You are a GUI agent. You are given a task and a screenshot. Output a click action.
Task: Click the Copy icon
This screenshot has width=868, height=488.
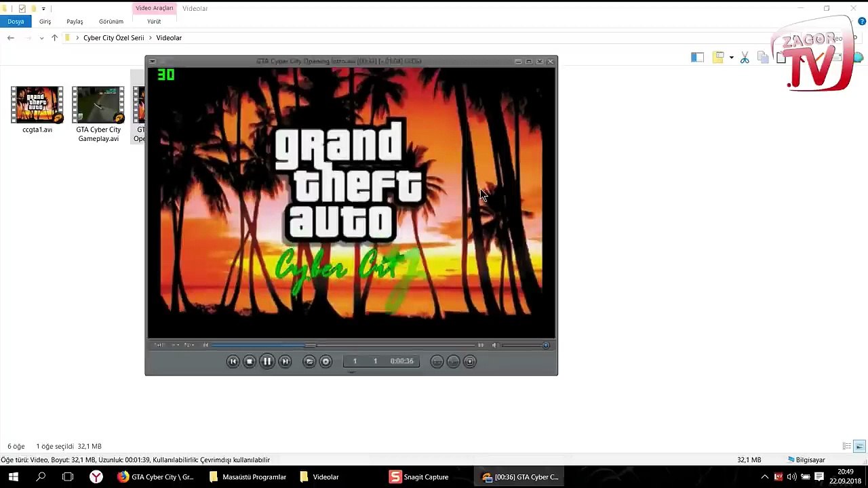pos(762,58)
